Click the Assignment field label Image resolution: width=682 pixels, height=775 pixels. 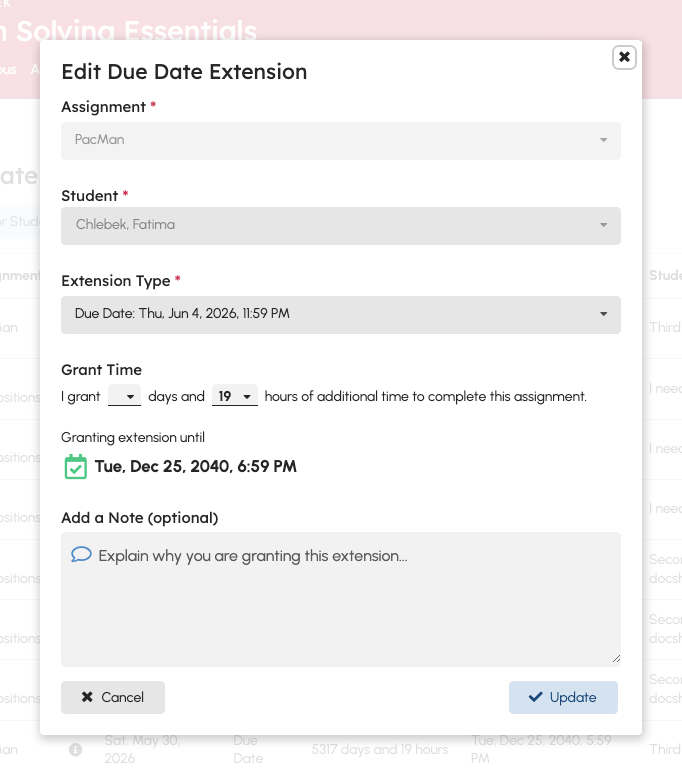point(103,107)
